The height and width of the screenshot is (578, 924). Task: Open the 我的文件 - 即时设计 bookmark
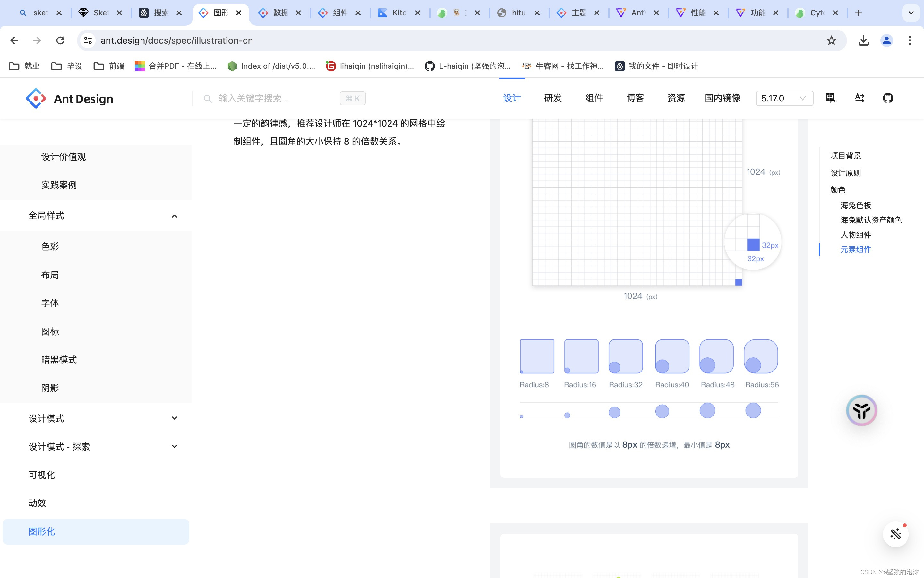[x=657, y=66]
